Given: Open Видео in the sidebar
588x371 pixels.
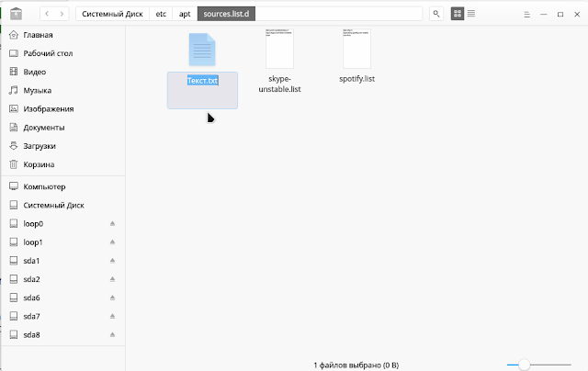Looking at the screenshot, I should pyautogui.click(x=63, y=72).
